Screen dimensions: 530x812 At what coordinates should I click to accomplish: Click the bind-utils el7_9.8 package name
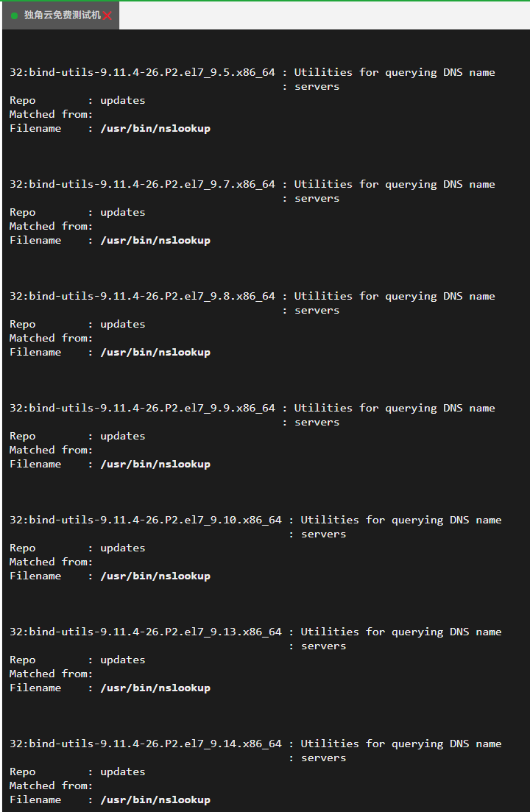[142, 296]
